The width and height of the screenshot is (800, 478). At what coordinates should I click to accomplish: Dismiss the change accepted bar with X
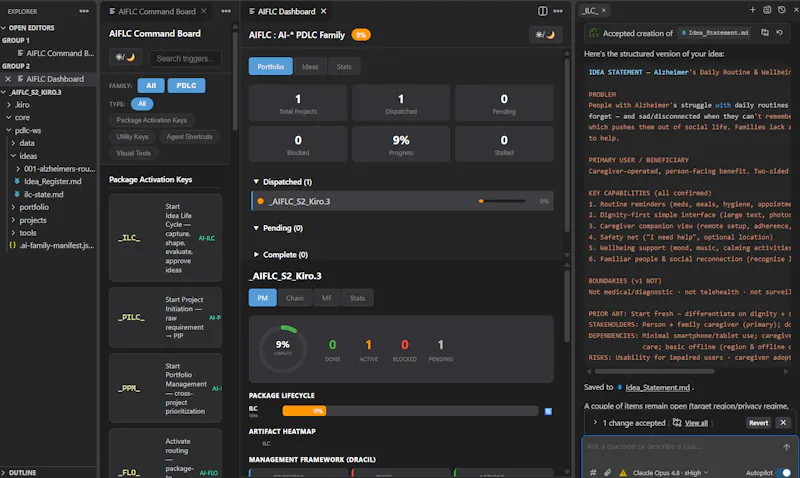783,422
